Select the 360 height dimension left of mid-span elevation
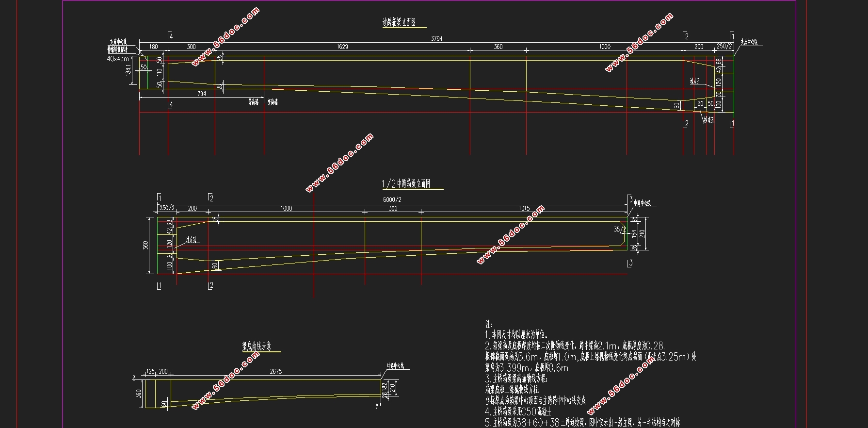Screen dimensions: 868x428 [146, 246]
